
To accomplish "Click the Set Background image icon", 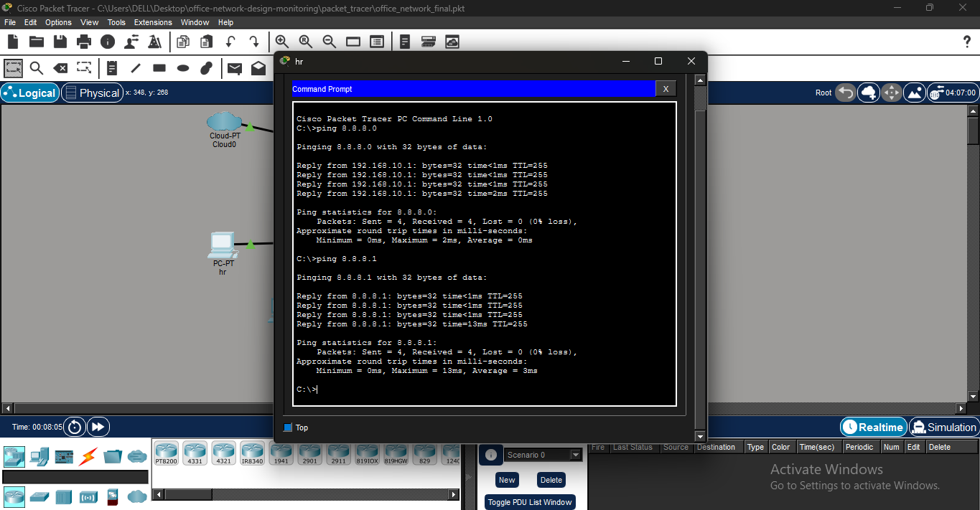I will 915,93.
